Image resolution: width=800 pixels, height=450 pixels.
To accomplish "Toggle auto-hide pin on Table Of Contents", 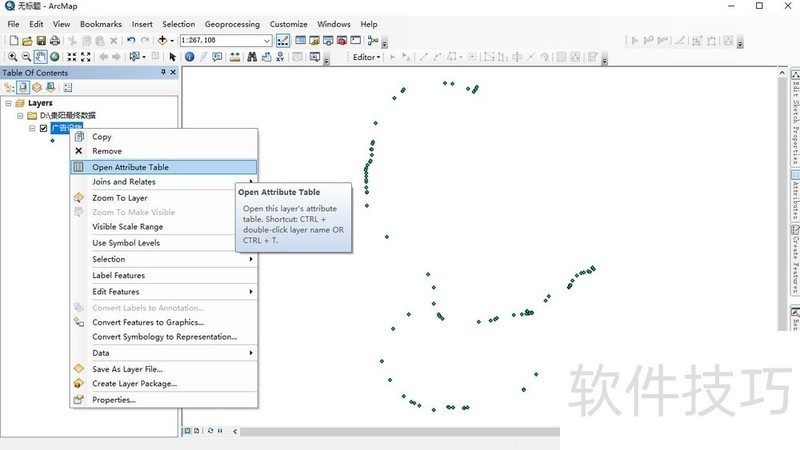I will tap(163, 72).
